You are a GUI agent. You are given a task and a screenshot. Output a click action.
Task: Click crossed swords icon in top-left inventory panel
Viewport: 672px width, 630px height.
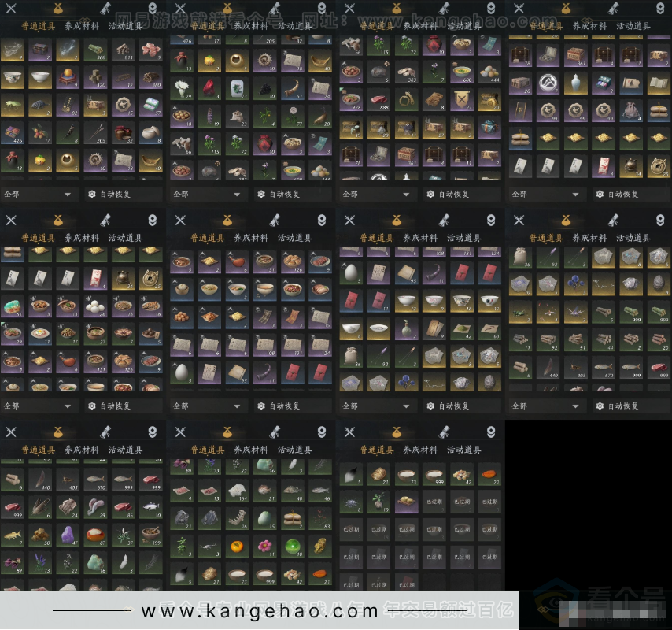click(x=11, y=9)
